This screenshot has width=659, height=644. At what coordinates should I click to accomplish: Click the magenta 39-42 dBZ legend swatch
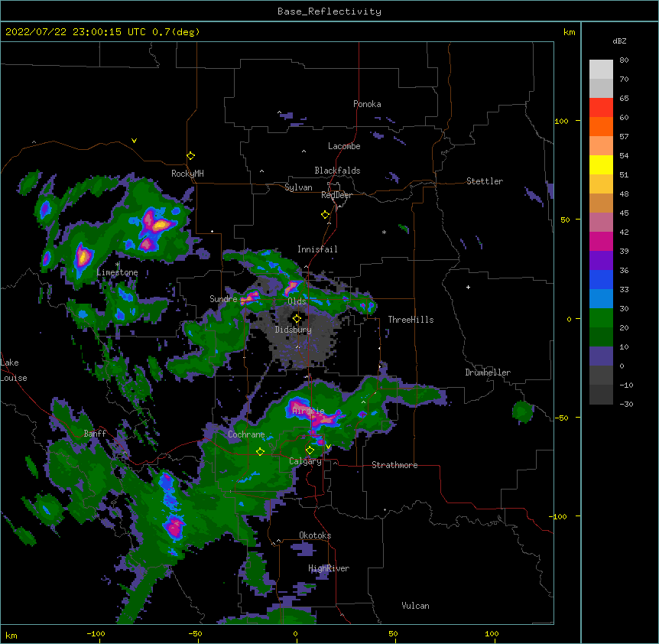601,241
